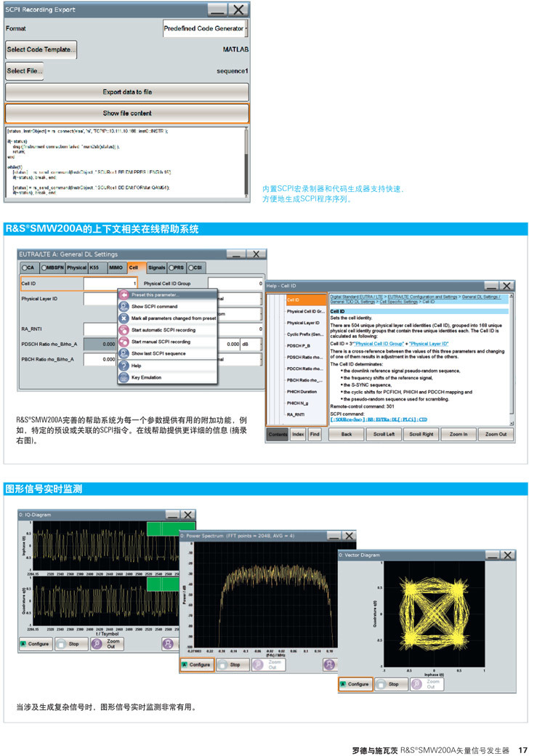
Task: Click the Preset this parameter arrow icon
Action: coord(124,294)
